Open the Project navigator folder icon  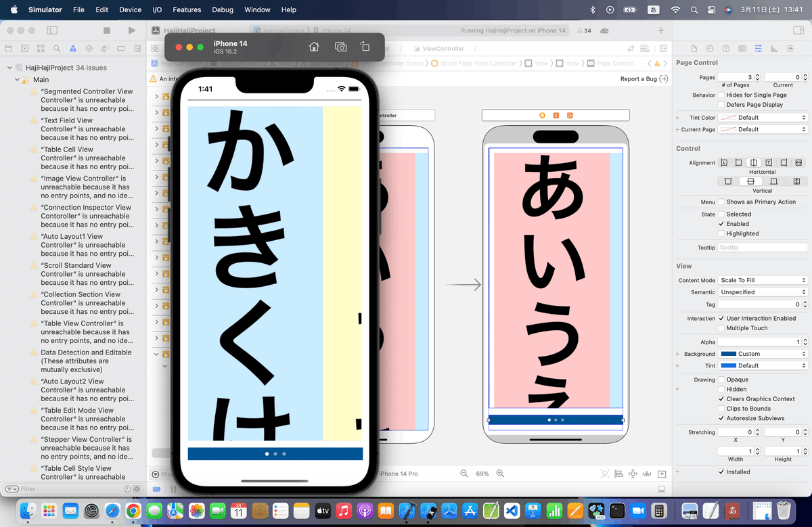[9, 49]
